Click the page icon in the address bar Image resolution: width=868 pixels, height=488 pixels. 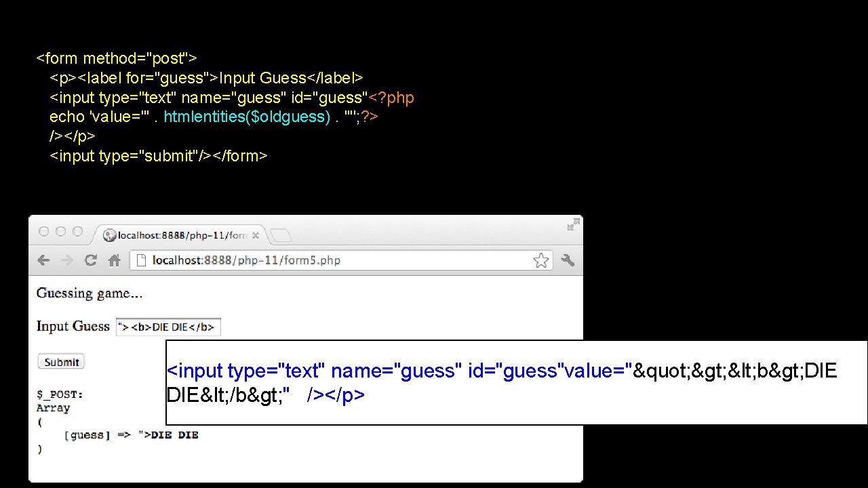click(140, 260)
